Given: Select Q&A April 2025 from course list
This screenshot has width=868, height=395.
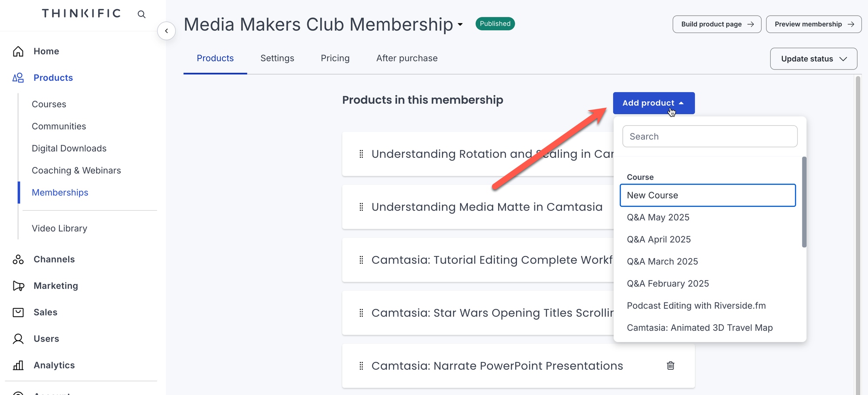Looking at the screenshot, I should pos(659,239).
